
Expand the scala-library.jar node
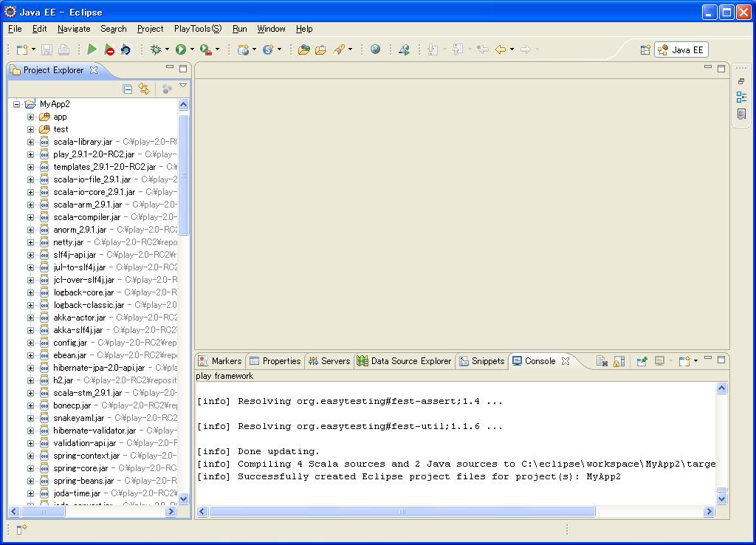(30, 142)
